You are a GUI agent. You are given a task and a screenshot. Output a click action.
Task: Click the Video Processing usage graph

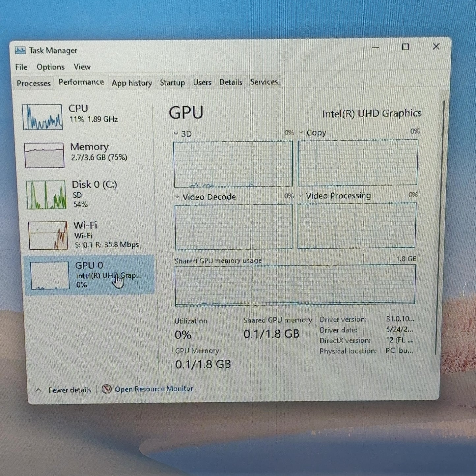coord(357,225)
